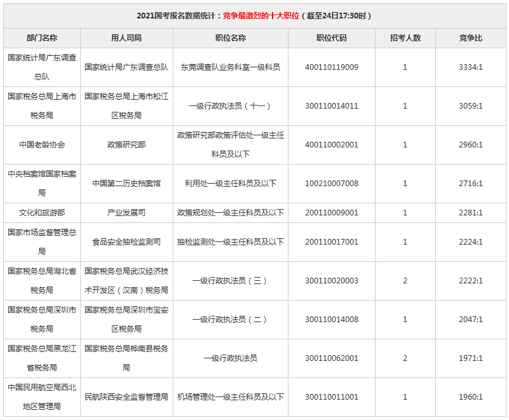509x420 pixels.
Task: Click the 3334:1 competition ratio cell
Action: (470, 67)
